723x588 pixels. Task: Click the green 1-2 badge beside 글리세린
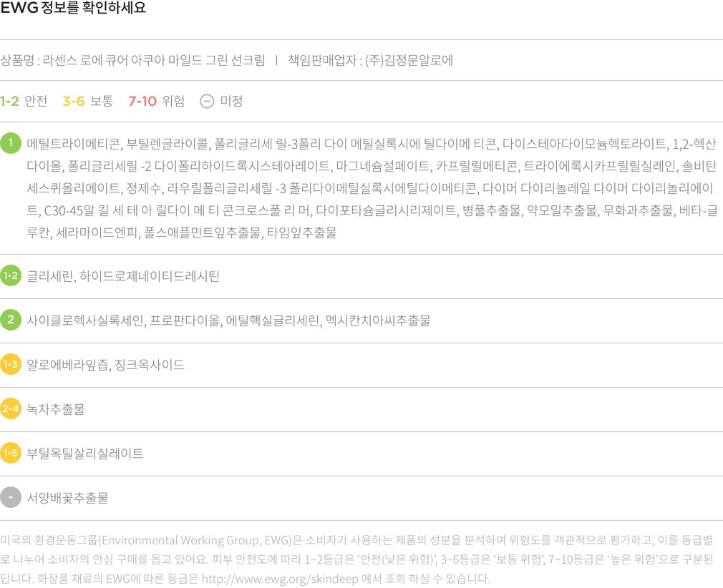tap(11, 275)
